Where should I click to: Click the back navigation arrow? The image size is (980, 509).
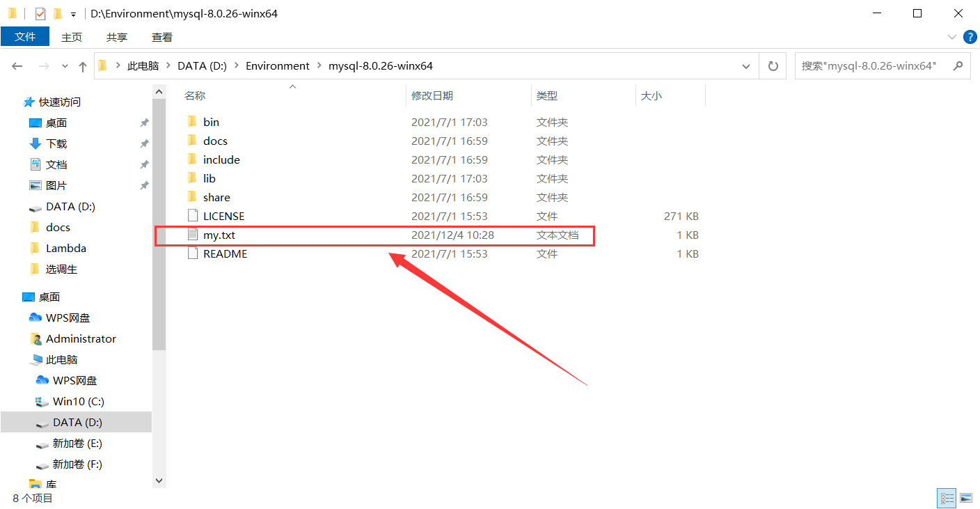(17, 65)
